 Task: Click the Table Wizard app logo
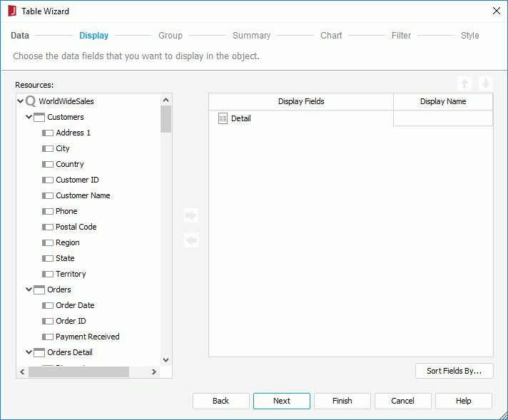12,11
